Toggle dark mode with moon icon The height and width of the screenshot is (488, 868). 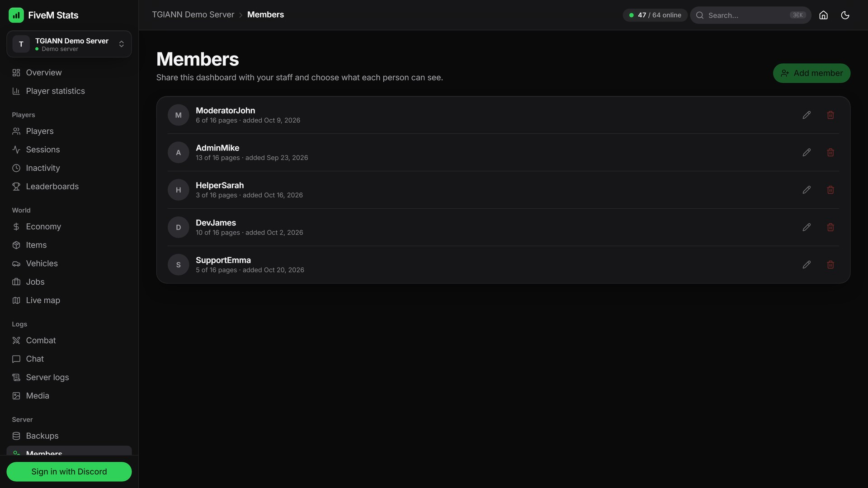[x=845, y=15]
